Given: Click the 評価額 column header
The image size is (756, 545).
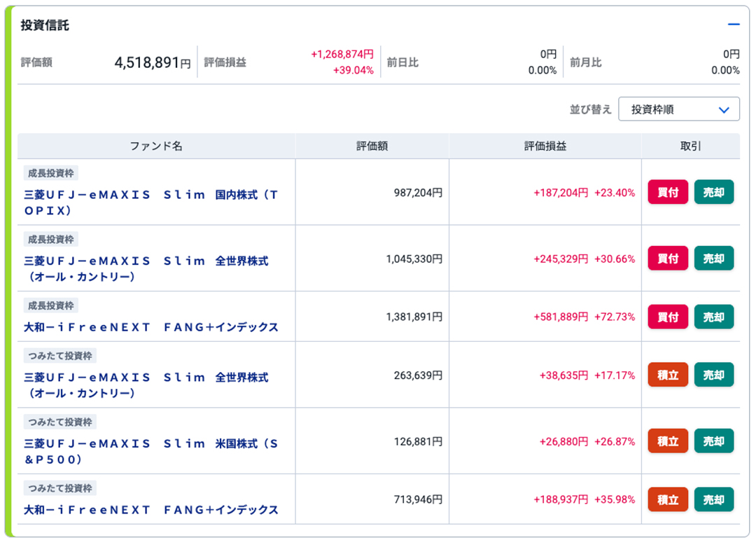Looking at the screenshot, I should [372, 146].
